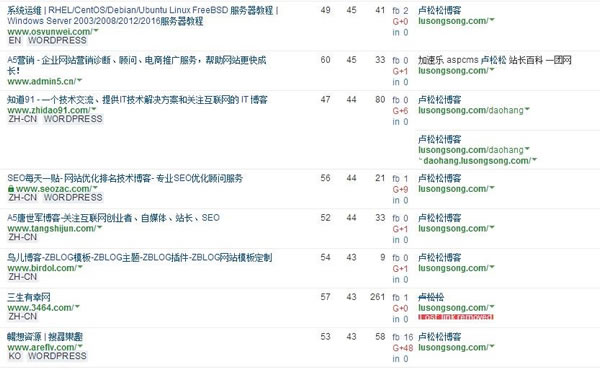Click 卢松松博客 anchor text in the seozac.com row
Image resolution: width=600 pixels, height=370 pixels.
(440, 178)
